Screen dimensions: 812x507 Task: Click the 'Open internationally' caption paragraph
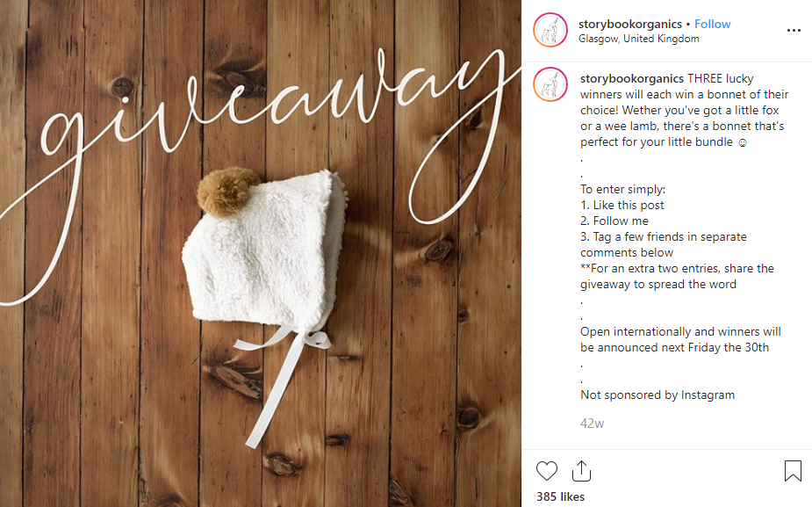point(680,339)
